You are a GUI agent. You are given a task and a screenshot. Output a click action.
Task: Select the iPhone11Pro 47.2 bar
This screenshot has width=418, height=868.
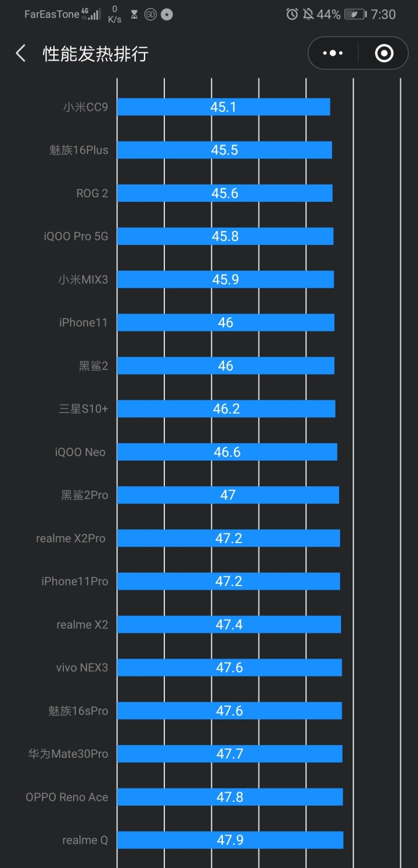pyautogui.click(x=229, y=581)
